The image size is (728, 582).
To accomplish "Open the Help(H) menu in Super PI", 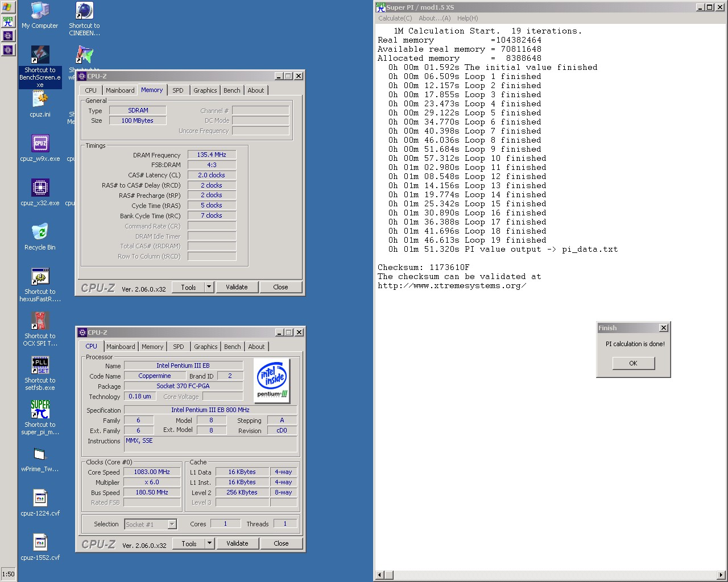I will pyautogui.click(x=468, y=18).
